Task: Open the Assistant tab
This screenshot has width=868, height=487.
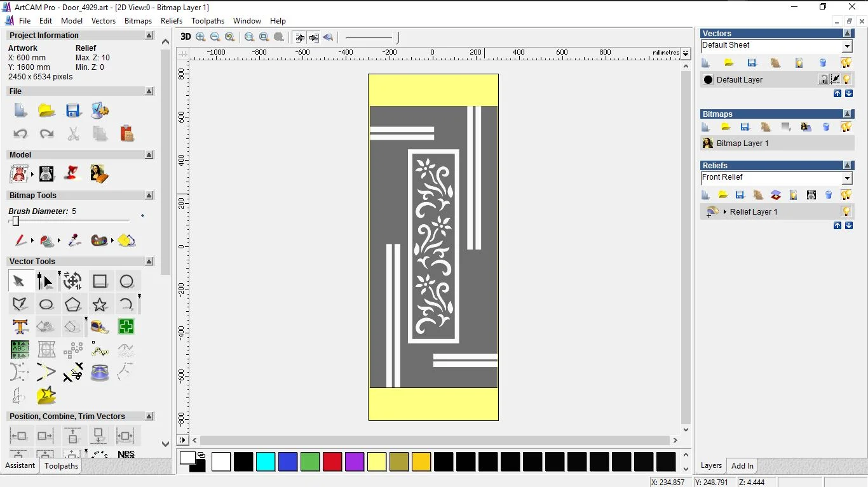Action: (x=20, y=465)
